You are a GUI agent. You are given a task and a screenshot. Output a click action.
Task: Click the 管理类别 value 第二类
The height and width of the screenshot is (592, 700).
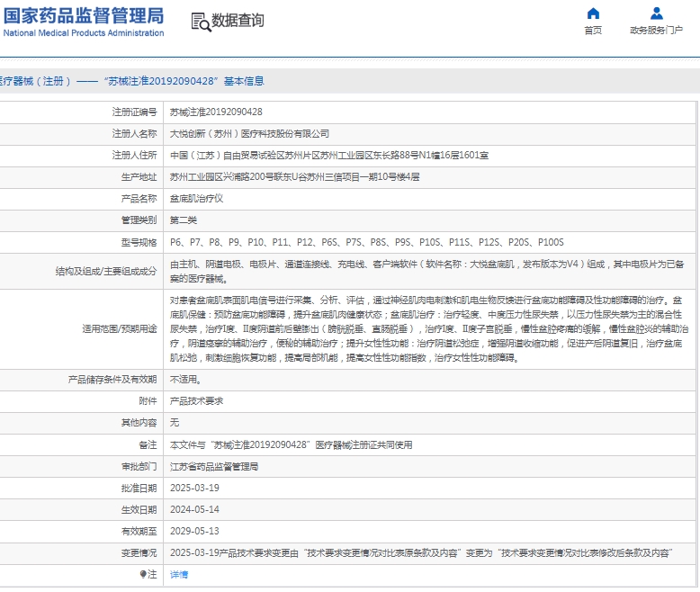coord(184,220)
